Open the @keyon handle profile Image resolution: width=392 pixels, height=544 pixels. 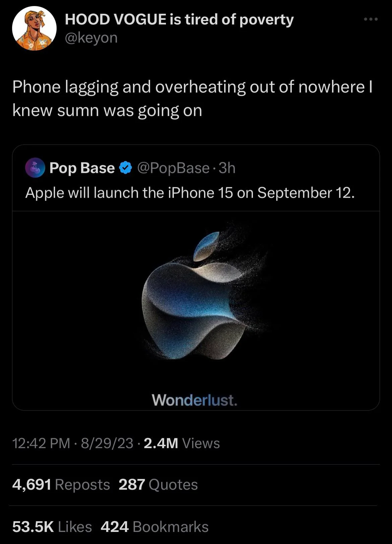click(91, 38)
